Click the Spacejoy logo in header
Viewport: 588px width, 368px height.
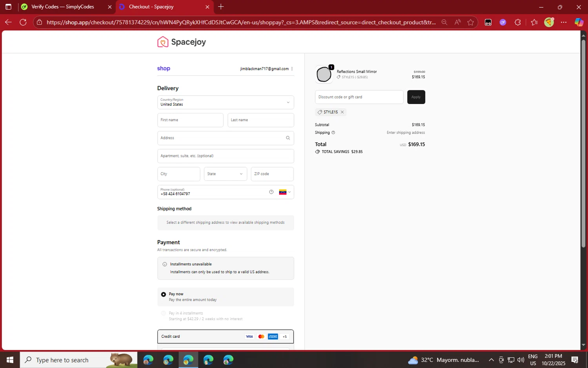click(181, 42)
